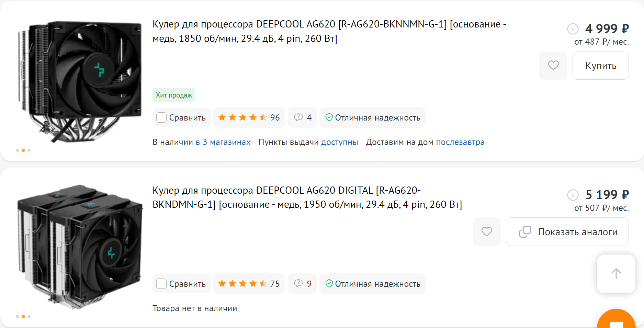The width and height of the screenshot is (644, 328).
Task: Add DEEPCOOL AG620 to favorites with the heart icon
Action: pyautogui.click(x=553, y=65)
